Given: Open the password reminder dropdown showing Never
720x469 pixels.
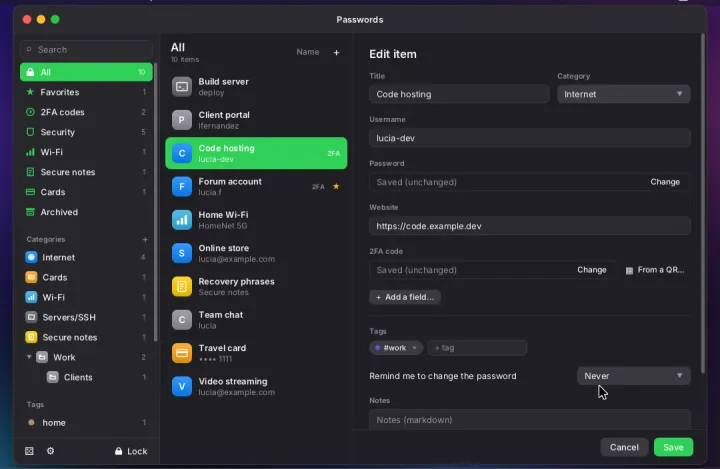Looking at the screenshot, I should [633, 376].
